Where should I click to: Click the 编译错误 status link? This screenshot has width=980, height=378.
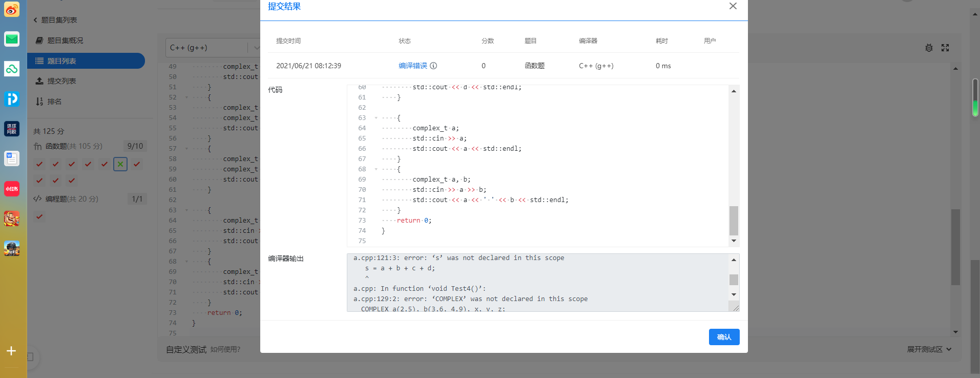coord(413,66)
